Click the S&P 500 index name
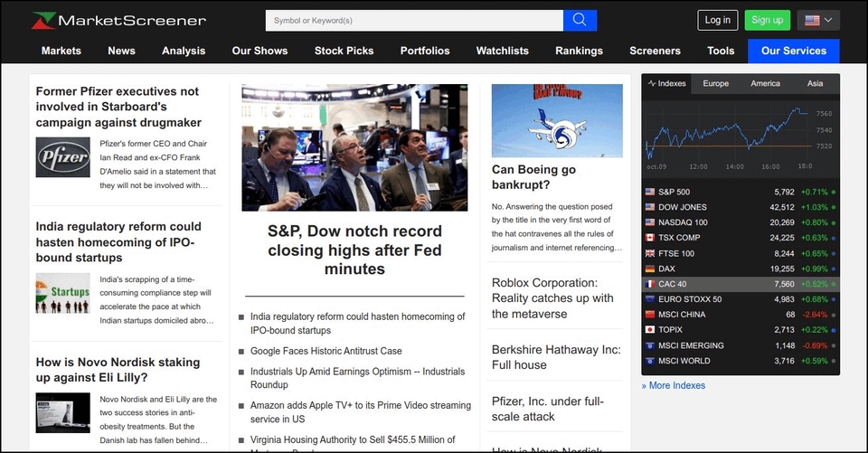868x453 pixels. tap(674, 193)
